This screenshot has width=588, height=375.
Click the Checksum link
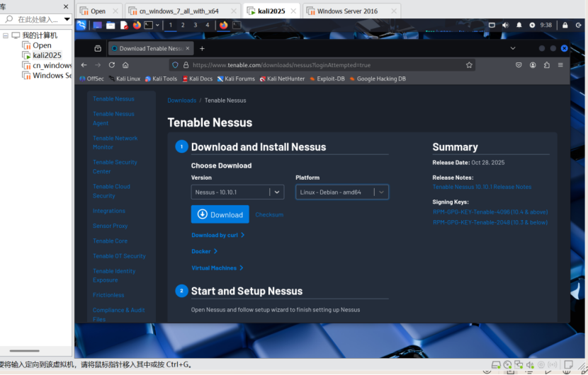(x=269, y=214)
